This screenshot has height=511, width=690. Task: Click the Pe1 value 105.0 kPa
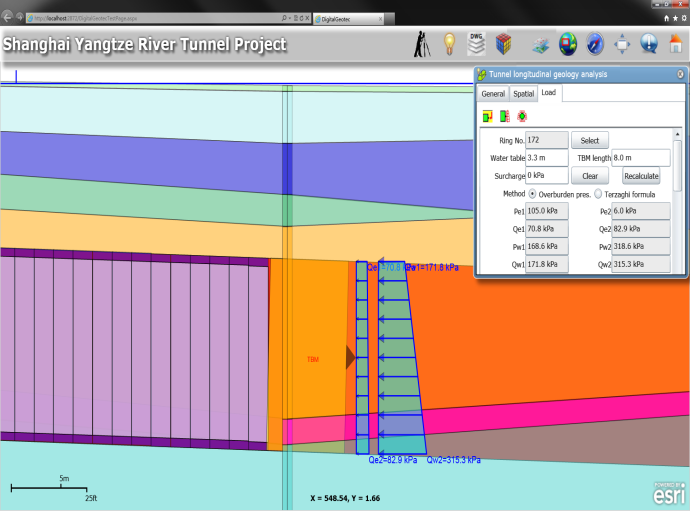[547, 211]
